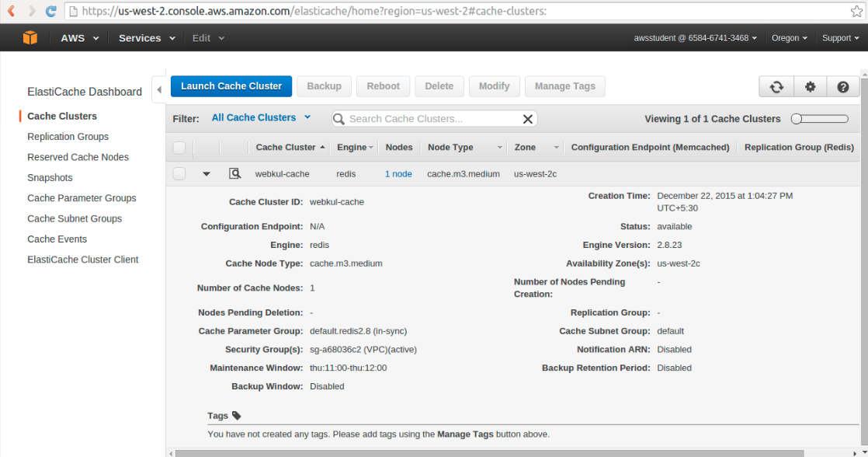Open settings gear for the table
The image size is (868, 457).
tap(810, 86)
